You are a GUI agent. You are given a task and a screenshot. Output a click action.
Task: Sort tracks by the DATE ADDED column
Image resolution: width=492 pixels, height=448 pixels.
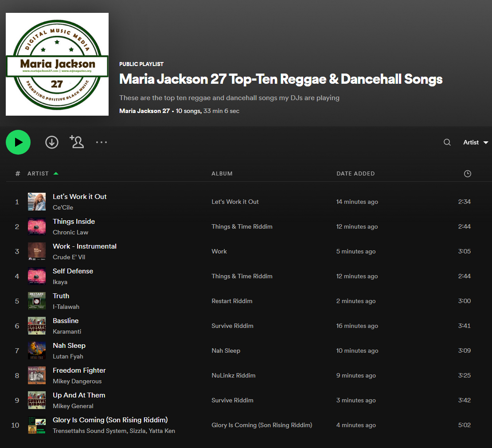(x=355, y=173)
